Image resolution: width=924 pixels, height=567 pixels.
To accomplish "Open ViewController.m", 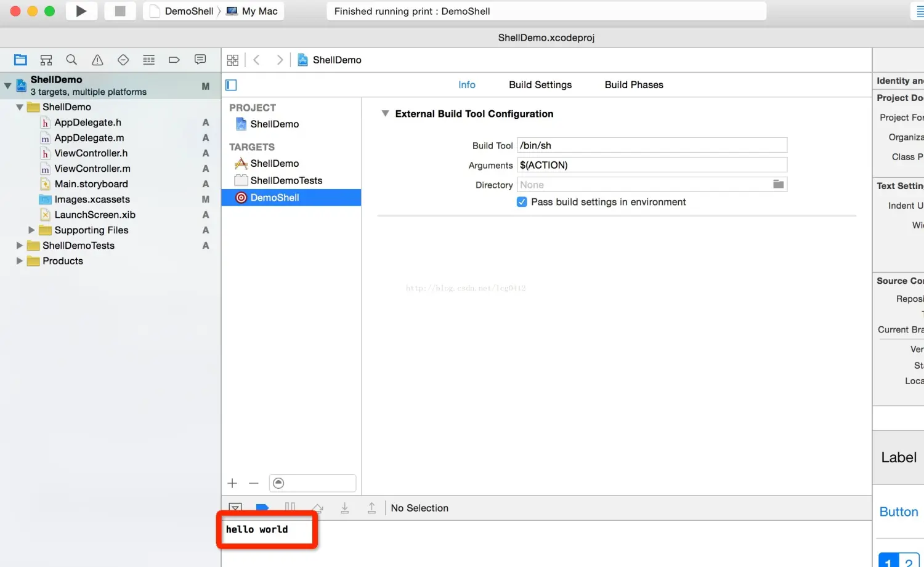I will pyautogui.click(x=92, y=169).
